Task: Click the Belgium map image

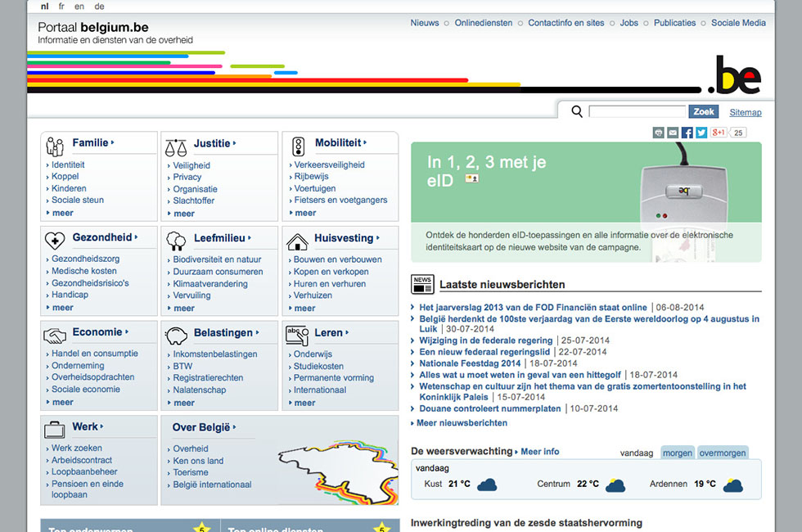Action: (338, 471)
